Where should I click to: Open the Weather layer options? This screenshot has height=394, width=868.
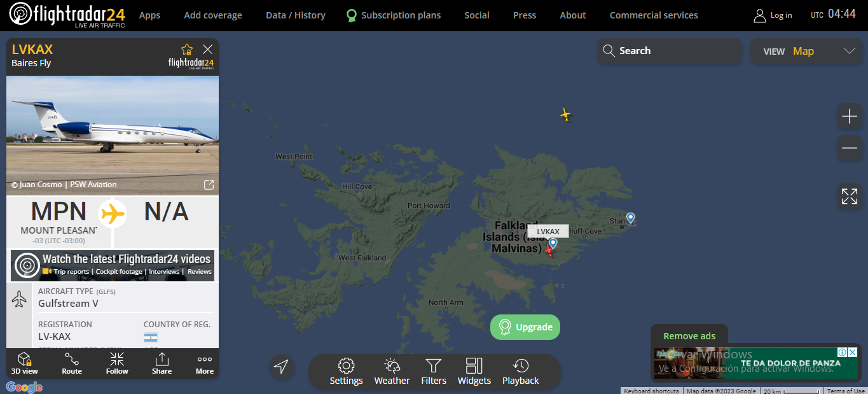point(392,372)
